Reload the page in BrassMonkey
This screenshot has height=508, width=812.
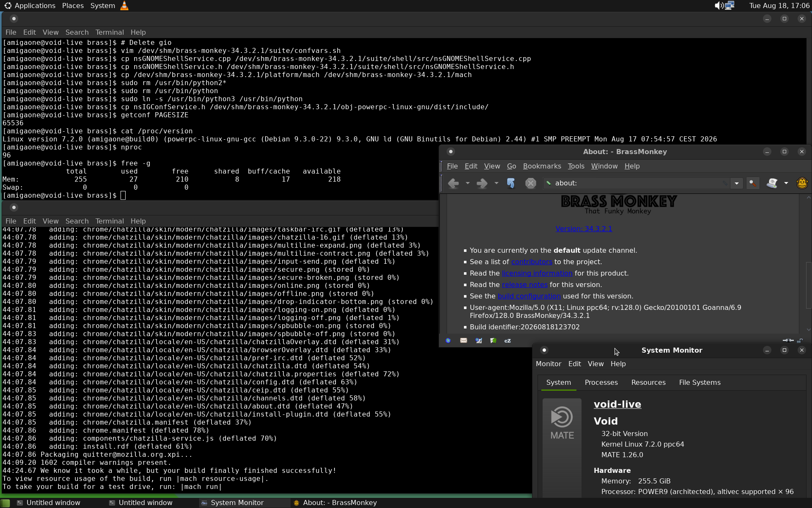click(511, 183)
